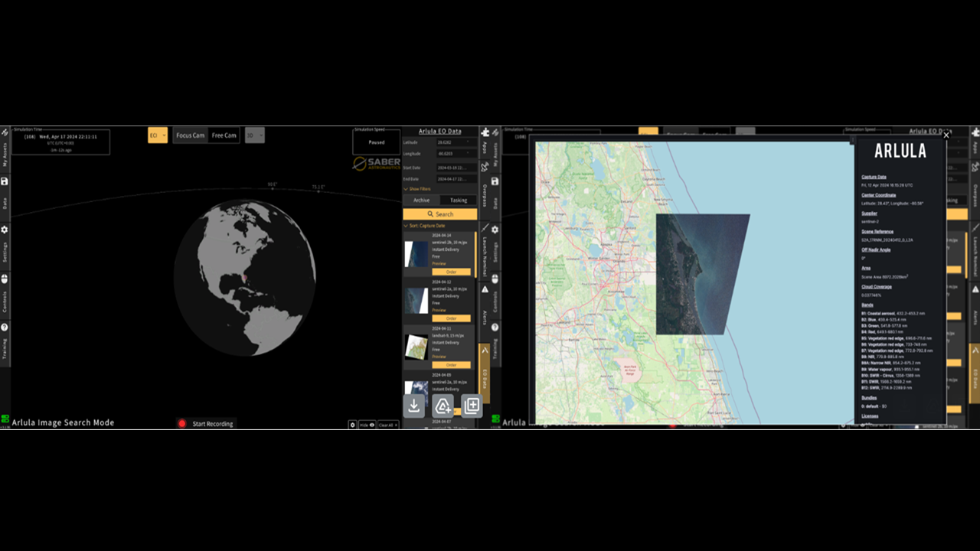The height and width of the screenshot is (551, 980).
Task: Open Settings gear in left window sidebar
Action: click(x=5, y=230)
